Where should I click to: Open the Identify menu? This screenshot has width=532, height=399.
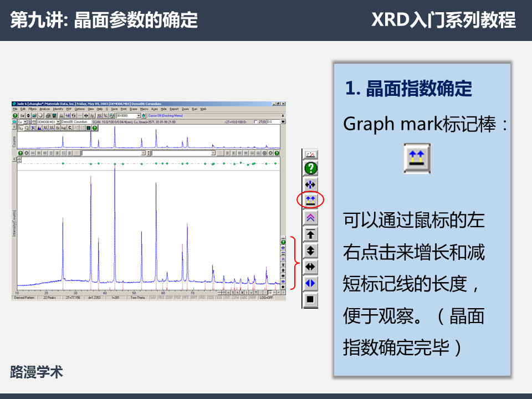[58, 109]
